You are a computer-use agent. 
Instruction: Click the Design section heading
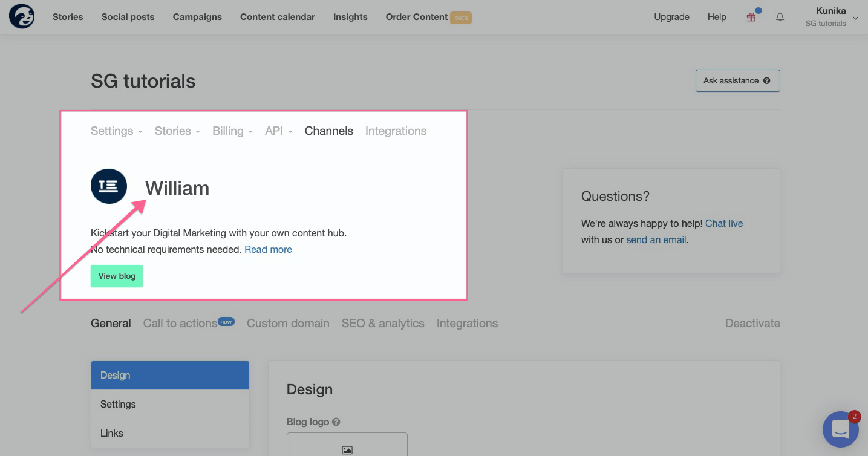(310, 389)
